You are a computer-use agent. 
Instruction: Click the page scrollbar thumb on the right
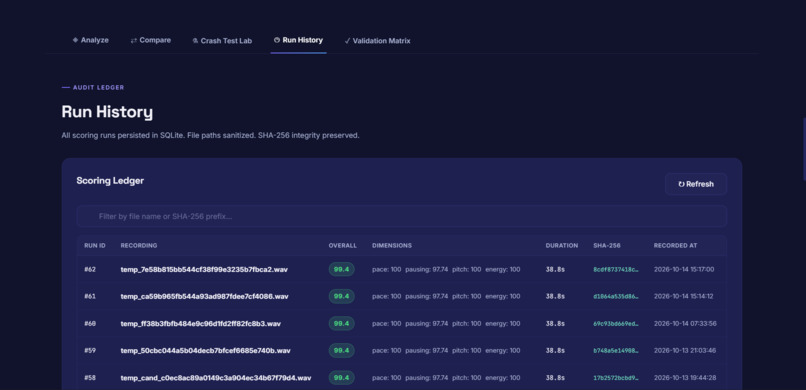(x=804, y=149)
